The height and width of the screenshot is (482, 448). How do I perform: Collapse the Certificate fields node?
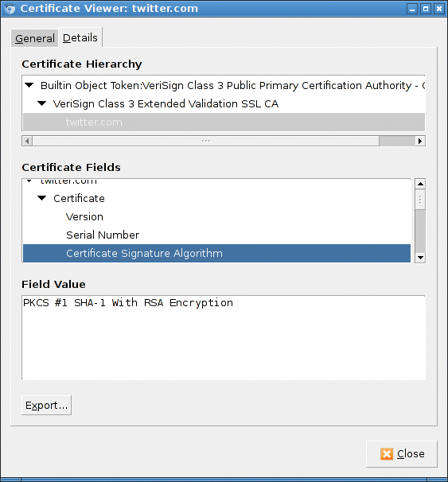41,198
